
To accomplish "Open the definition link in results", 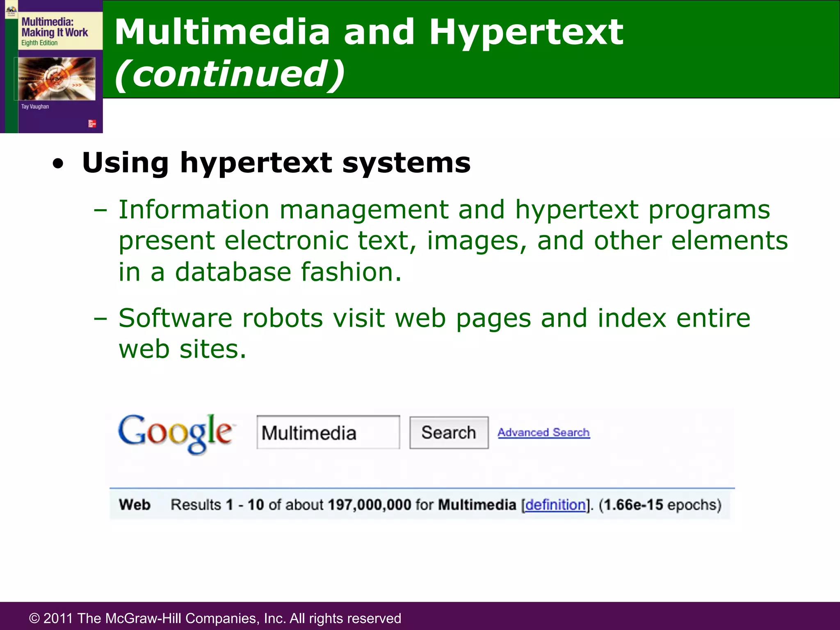I will click(x=555, y=504).
